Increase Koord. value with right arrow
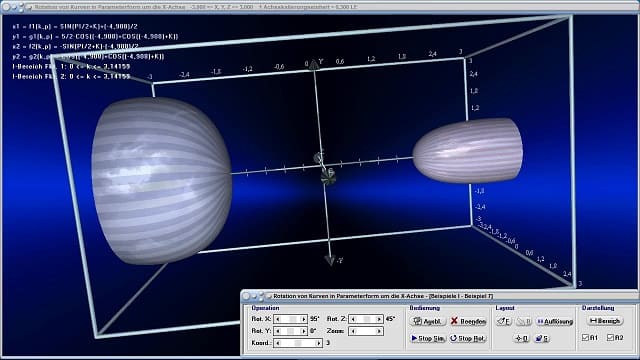The height and width of the screenshot is (360, 640). 319,343
